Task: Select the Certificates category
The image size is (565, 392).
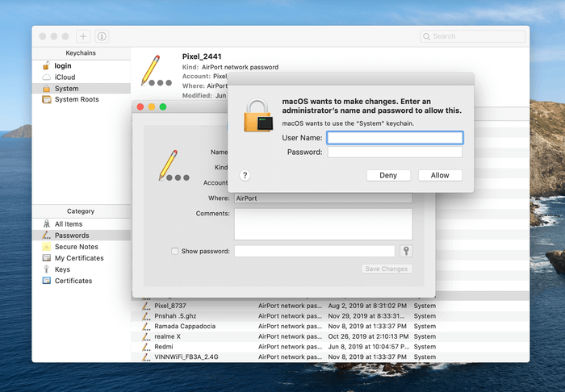Action: 82,281
